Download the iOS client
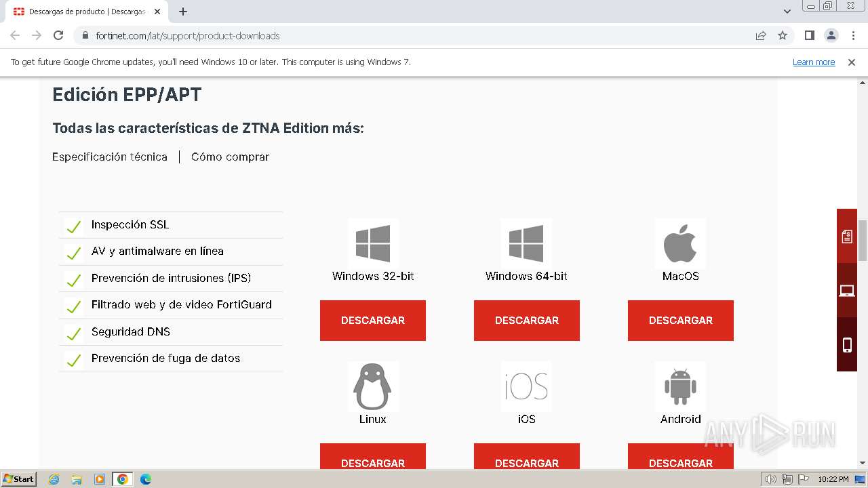 pyautogui.click(x=527, y=456)
